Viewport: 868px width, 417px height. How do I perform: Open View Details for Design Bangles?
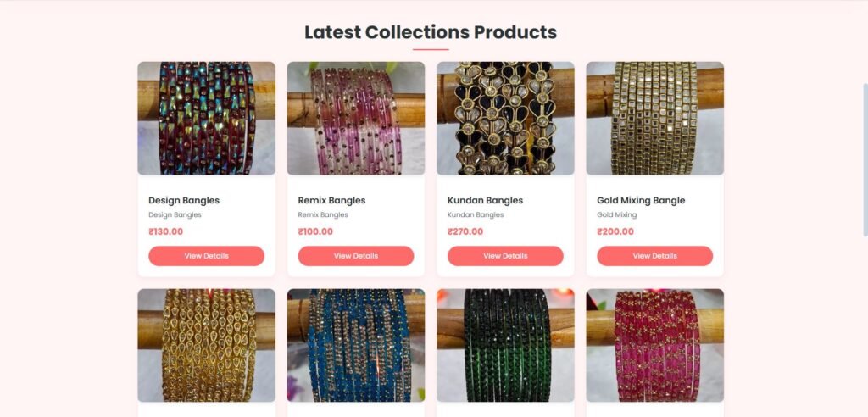click(x=207, y=256)
